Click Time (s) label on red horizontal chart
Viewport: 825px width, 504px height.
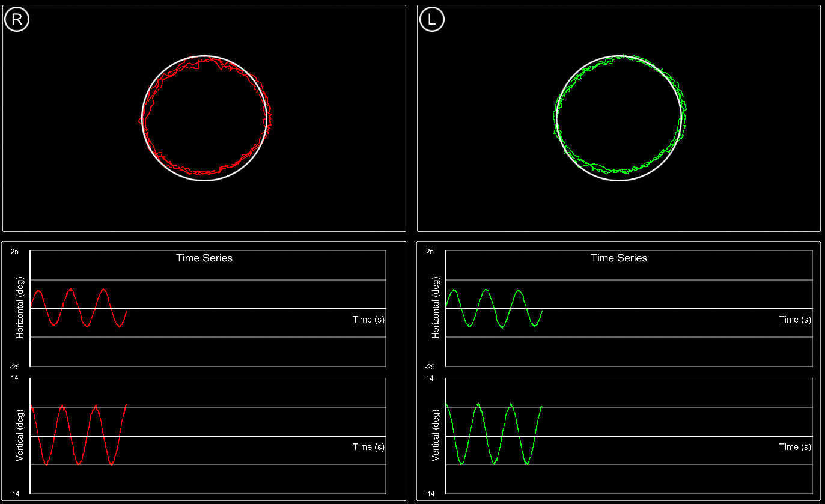(x=368, y=320)
